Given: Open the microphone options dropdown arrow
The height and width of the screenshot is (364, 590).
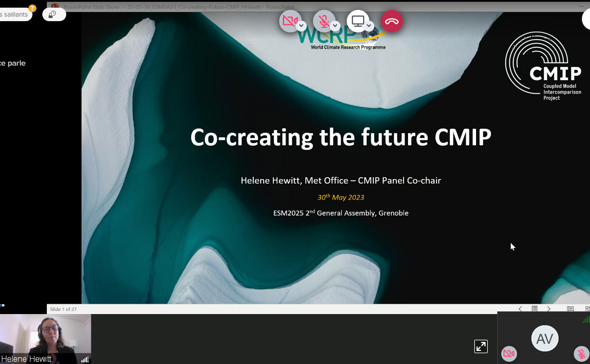Looking at the screenshot, I should pyautogui.click(x=335, y=26).
